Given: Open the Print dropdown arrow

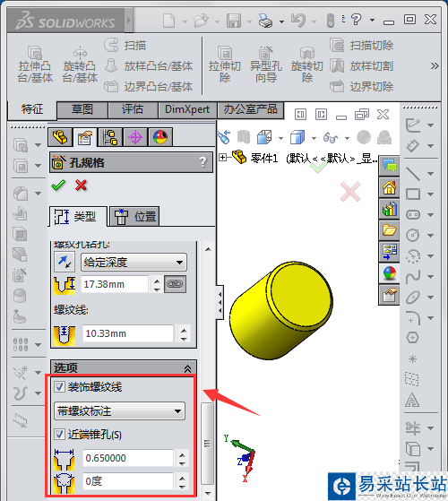Looking at the screenshot, I should pos(281,22).
